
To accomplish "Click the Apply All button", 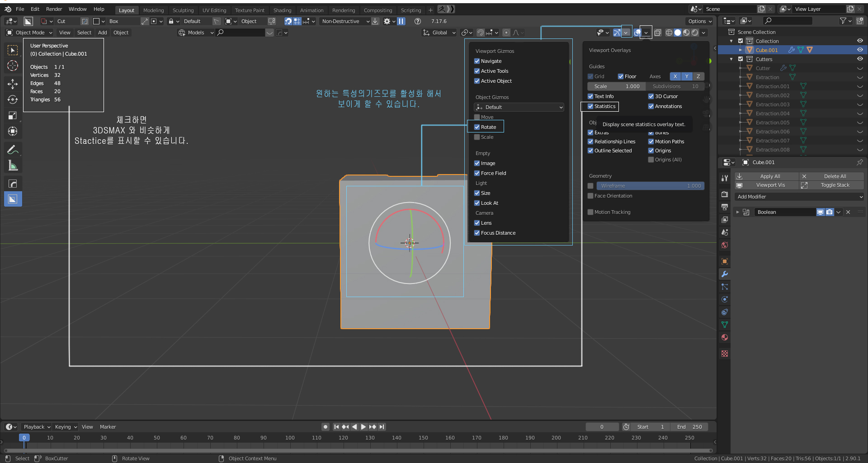I will (770, 176).
